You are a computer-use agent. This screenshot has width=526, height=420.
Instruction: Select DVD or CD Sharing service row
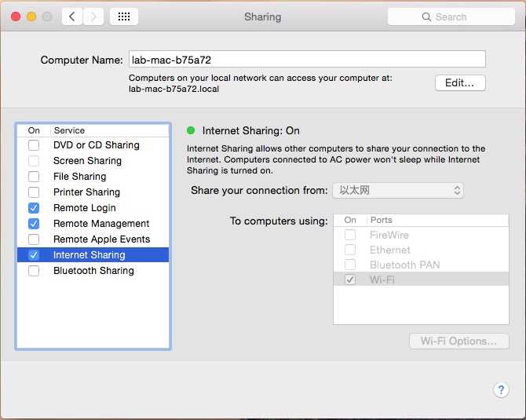pos(93,145)
